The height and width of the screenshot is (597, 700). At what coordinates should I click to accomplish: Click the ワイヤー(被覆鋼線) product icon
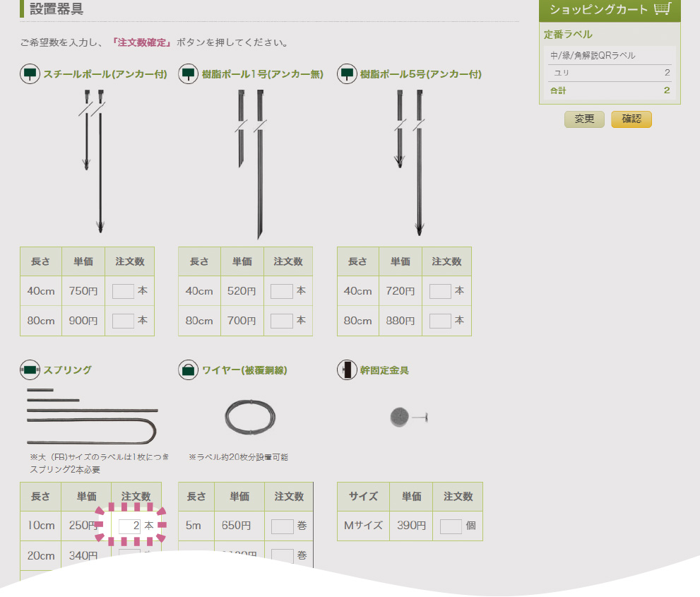point(188,370)
